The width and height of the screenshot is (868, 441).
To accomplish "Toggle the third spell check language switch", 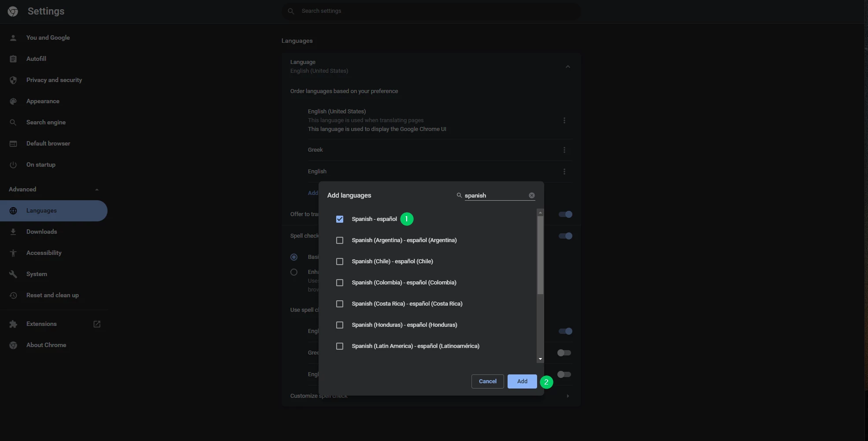I will tap(564, 374).
